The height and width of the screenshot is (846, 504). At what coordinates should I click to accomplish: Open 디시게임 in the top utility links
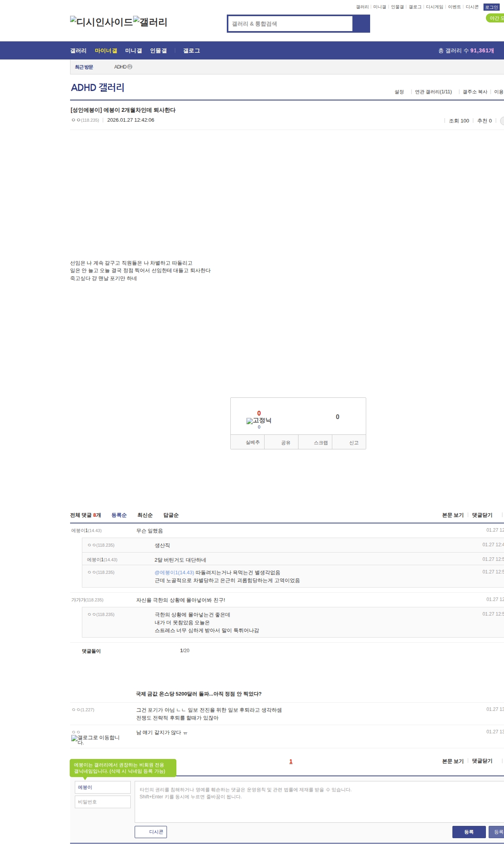(434, 7)
